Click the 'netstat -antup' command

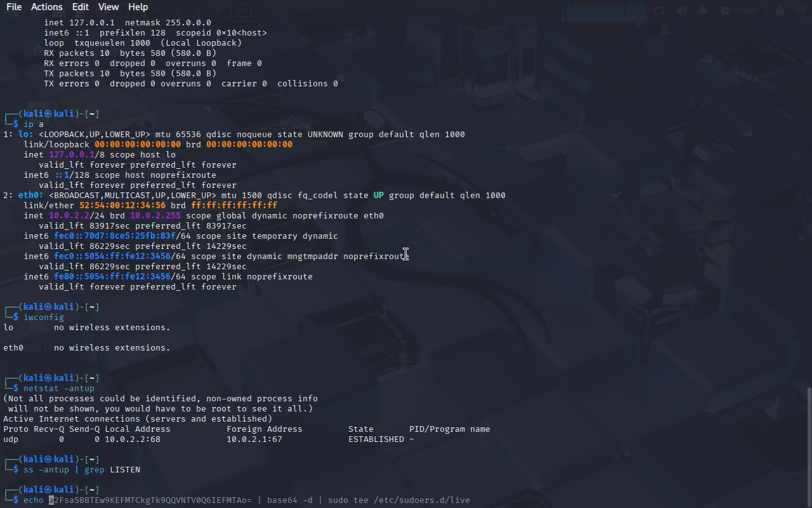[x=59, y=388]
